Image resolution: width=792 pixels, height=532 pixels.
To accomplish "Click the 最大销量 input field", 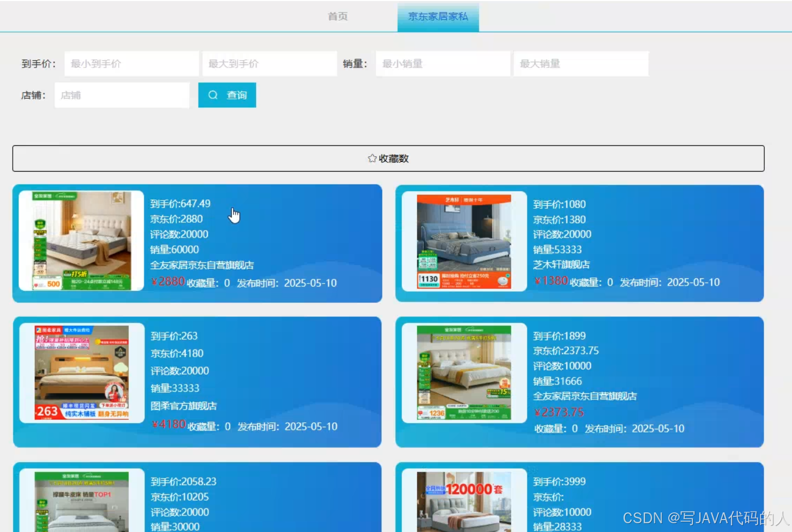I will click(581, 63).
